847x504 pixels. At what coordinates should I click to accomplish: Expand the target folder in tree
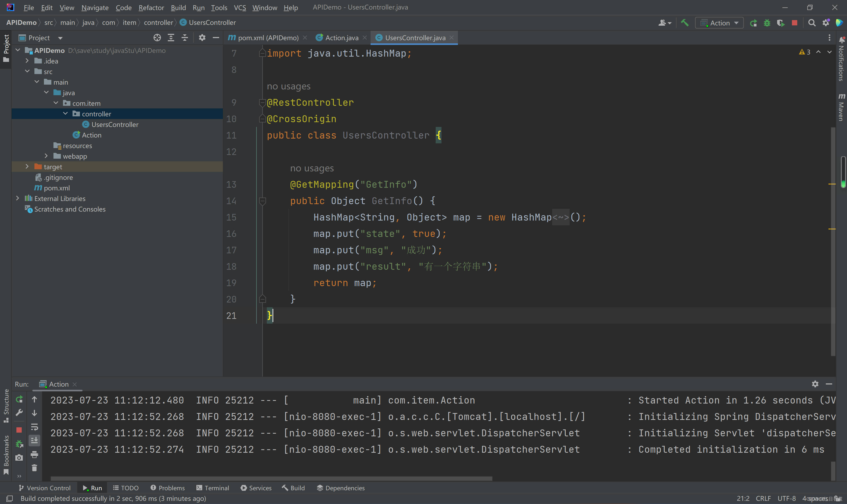tap(27, 167)
